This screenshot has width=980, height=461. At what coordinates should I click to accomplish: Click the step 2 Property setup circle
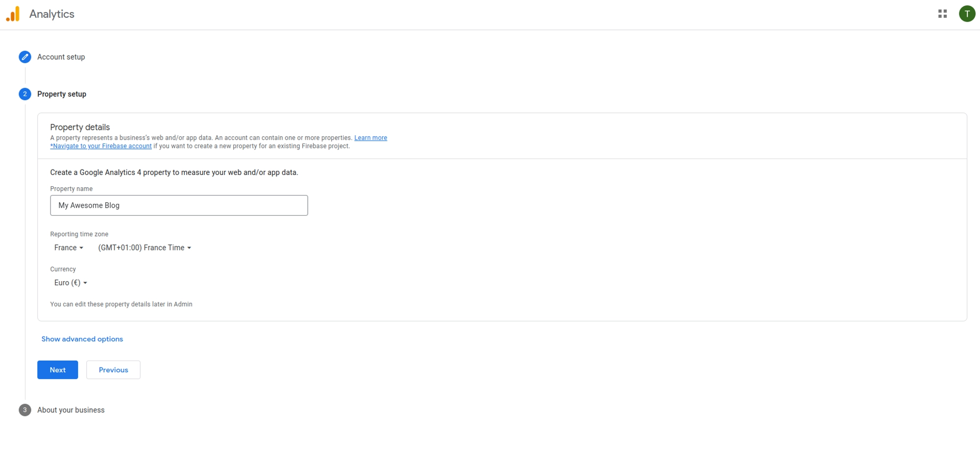point(25,94)
